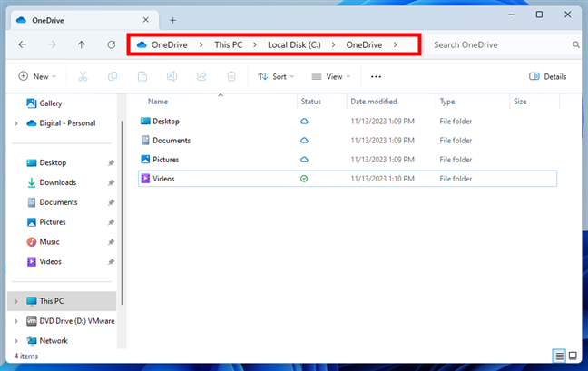The height and width of the screenshot is (371, 588).
Task: Close the OneDrive tab
Action: (x=146, y=20)
